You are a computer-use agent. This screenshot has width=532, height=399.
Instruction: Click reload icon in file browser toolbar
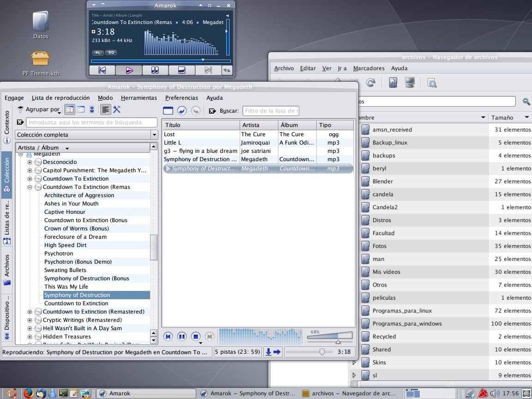point(370,83)
